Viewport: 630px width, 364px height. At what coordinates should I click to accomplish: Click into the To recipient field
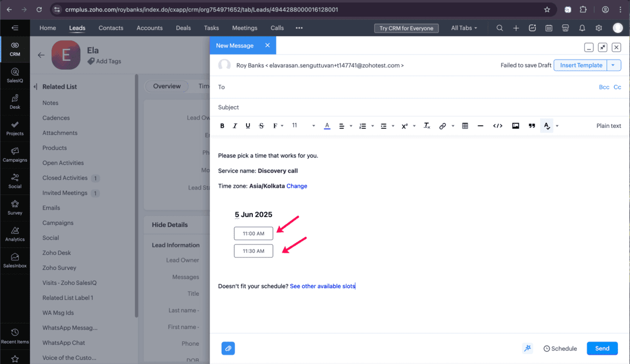406,87
